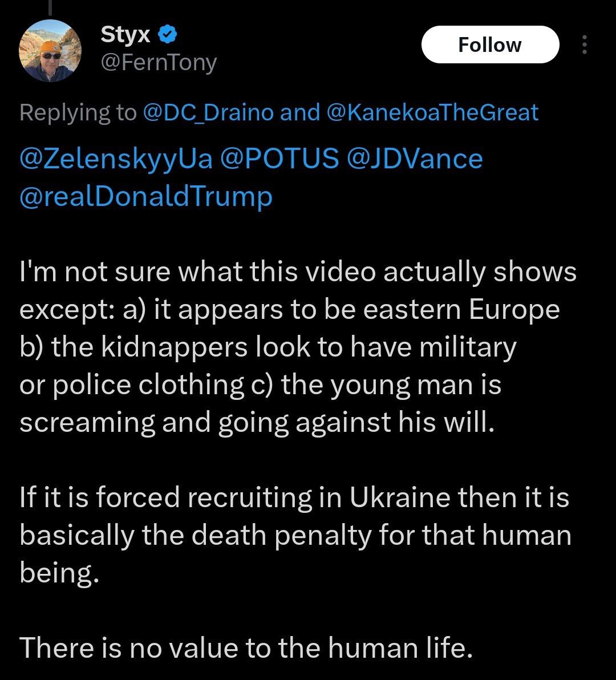The height and width of the screenshot is (680, 616).
Task: Open the @DC_Draino reply mention
Action: tap(208, 112)
